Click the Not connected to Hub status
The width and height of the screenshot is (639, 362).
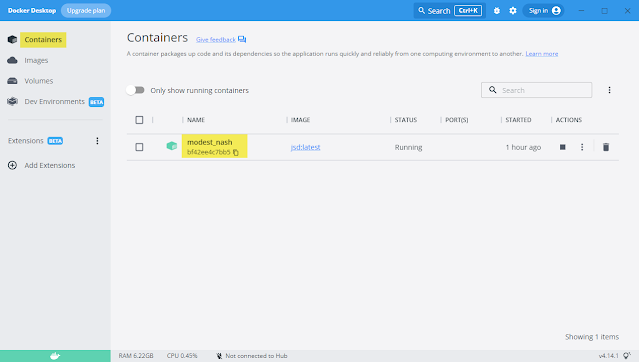(252, 356)
